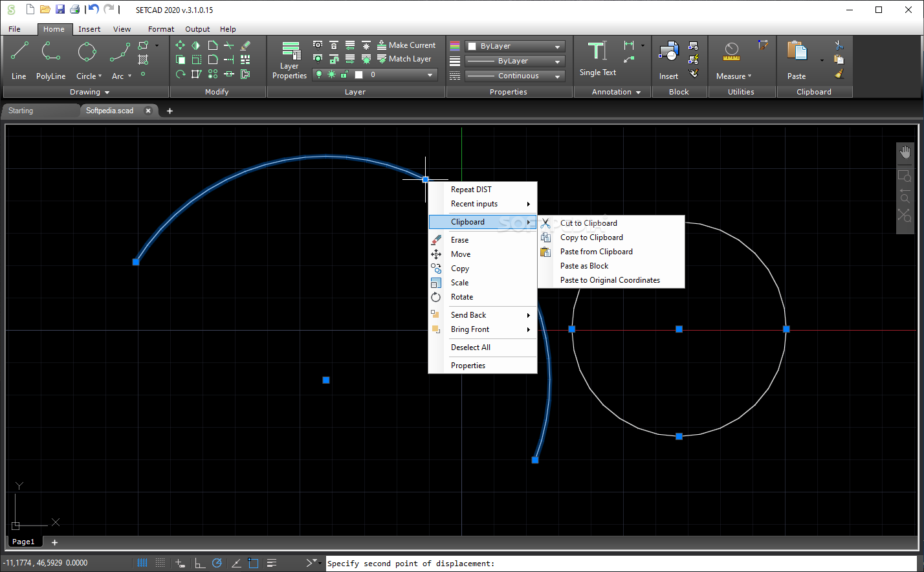The width and height of the screenshot is (924, 572).
Task: Click the copy icon in the Clipboard panel
Action: coord(839,60)
